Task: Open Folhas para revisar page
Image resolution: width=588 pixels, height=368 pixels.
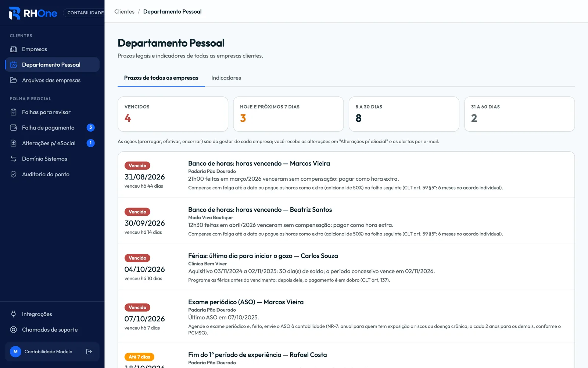Action: point(52,112)
